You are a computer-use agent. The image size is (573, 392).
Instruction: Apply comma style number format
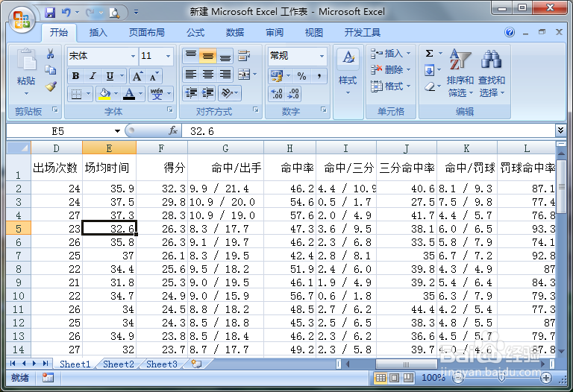[319, 76]
